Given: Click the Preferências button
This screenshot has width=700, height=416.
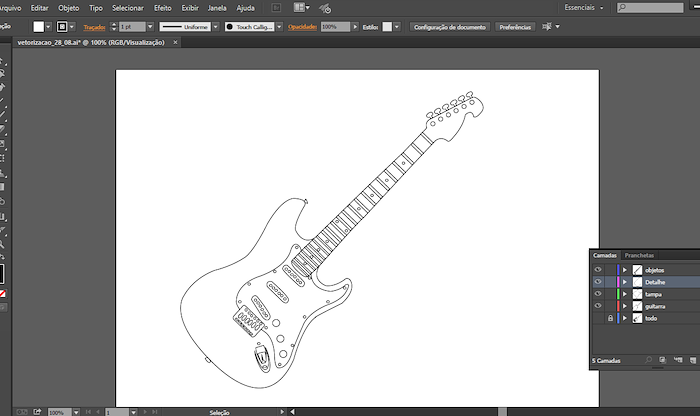Looking at the screenshot, I should [x=515, y=27].
